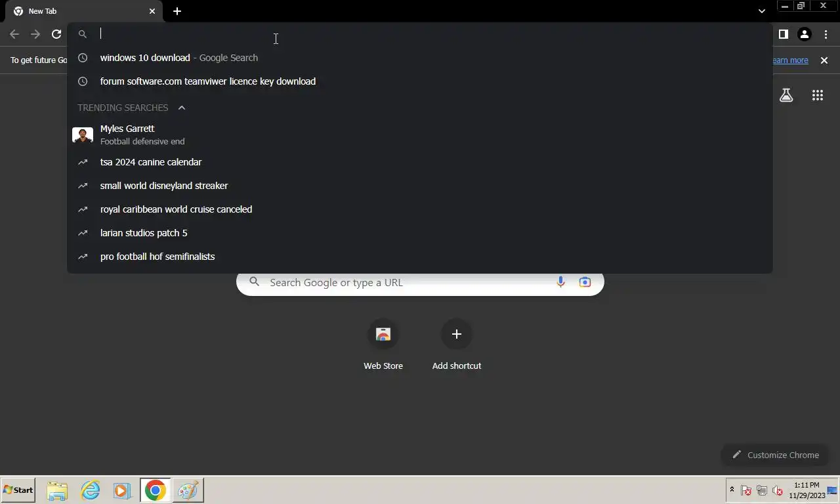Click the Action Center flag tray icon
840x504 pixels.
[x=746, y=490]
